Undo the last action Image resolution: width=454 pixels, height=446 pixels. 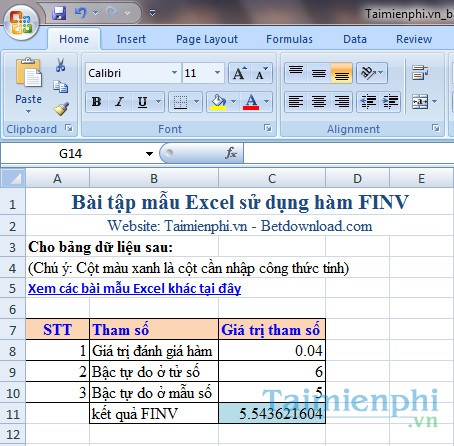80,13
